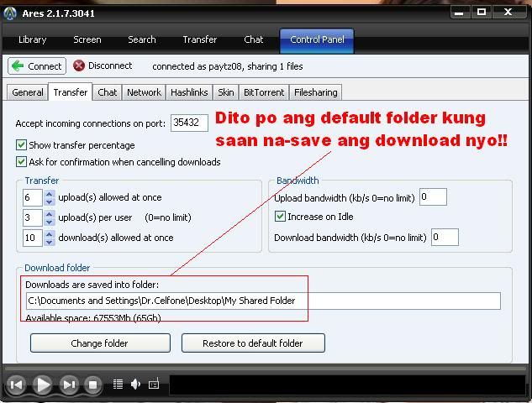
Task: Open the General settings tab
Action: (x=28, y=92)
